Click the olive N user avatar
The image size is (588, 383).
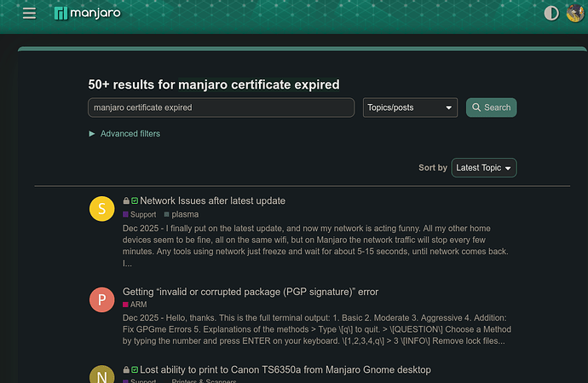tap(101, 375)
